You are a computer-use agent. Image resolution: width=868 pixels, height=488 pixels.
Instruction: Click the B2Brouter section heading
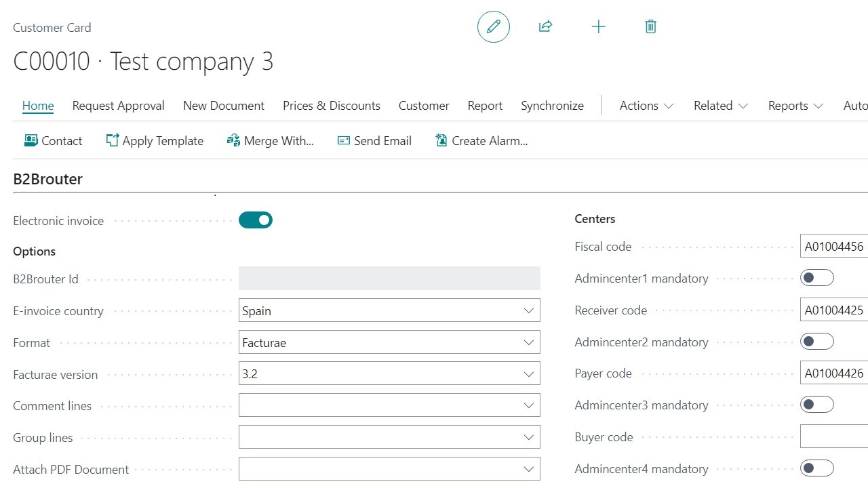pyautogui.click(x=48, y=180)
